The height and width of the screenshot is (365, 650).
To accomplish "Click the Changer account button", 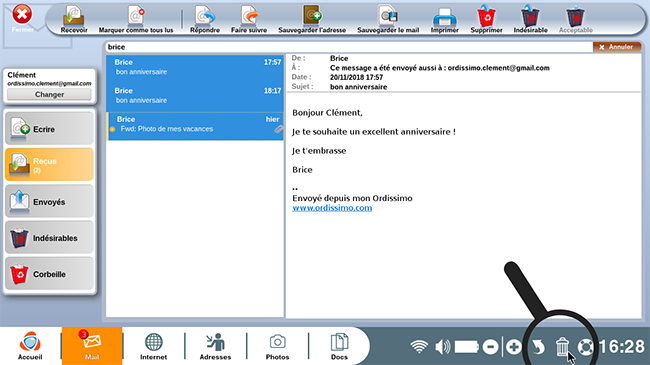I will point(49,95).
